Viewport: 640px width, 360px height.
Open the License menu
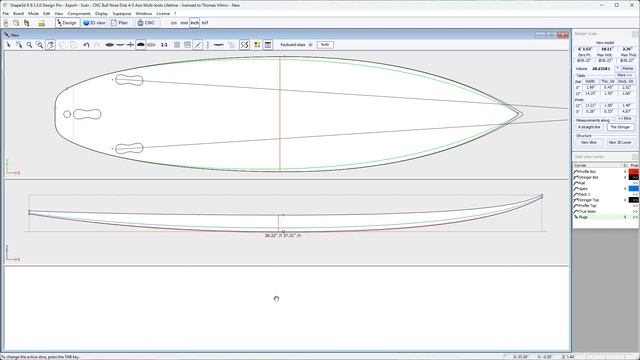(x=163, y=13)
